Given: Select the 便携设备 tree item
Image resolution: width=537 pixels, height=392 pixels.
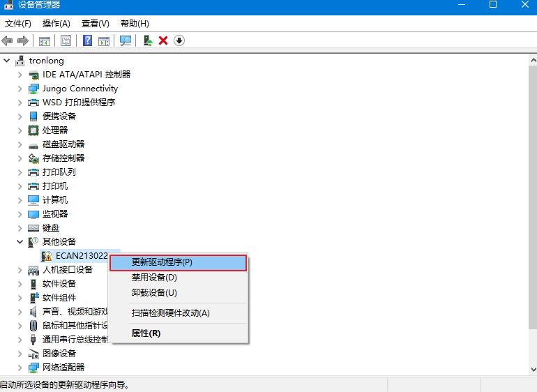Looking at the screenshot, I should 59,116.
